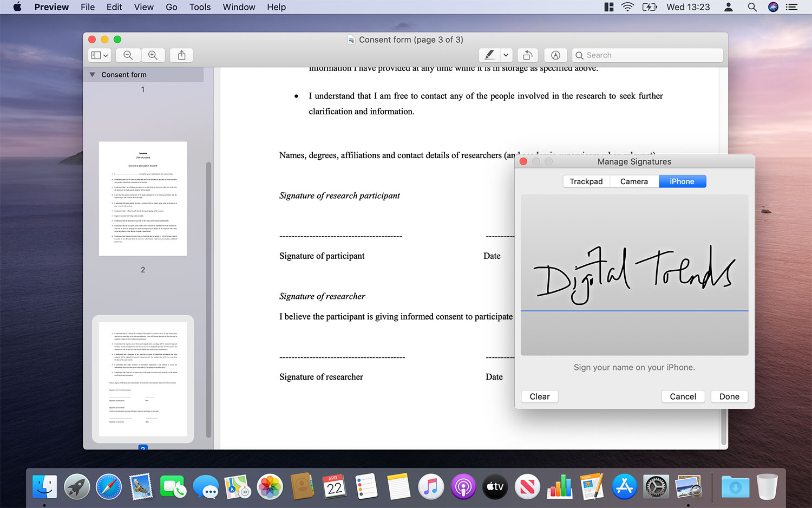Share the consent form
812x508 pixels.
tap(181, 55)
